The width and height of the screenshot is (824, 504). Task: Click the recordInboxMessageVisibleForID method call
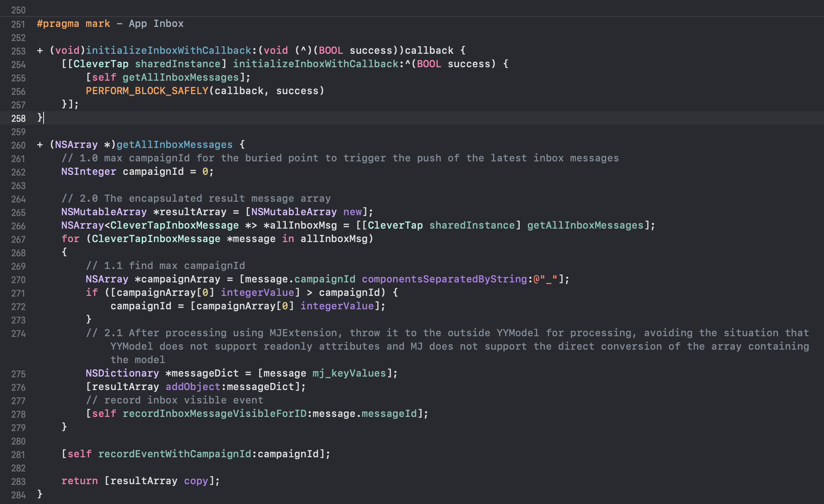pos(214,414)
